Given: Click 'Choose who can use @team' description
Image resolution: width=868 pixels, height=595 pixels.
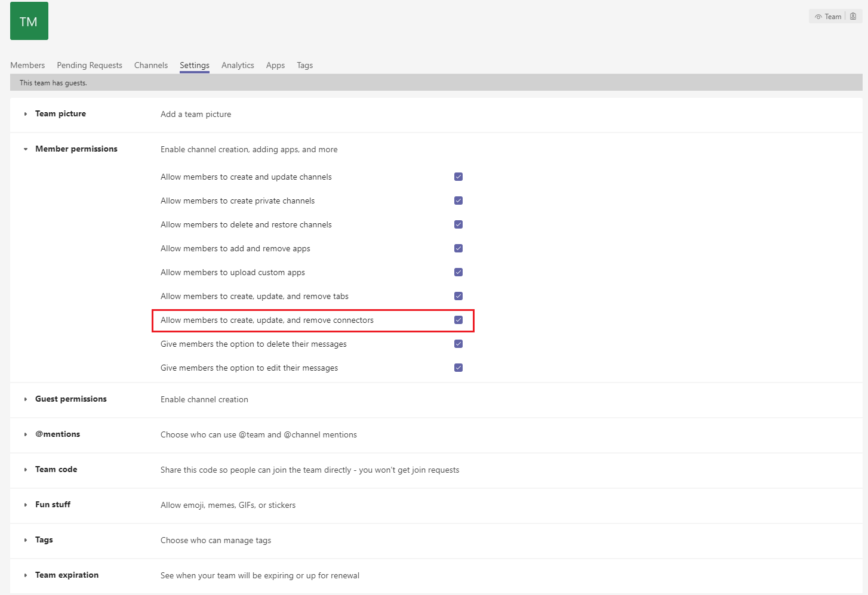Looking at the screenshot, I should pyautogui.click(x=258, y=434).
